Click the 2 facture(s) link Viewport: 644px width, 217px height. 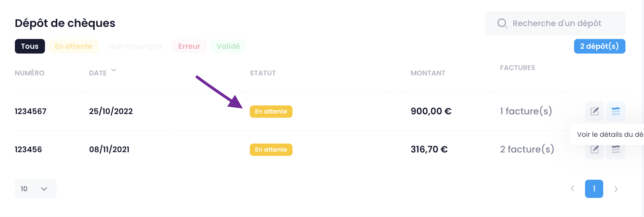point(527,149)
